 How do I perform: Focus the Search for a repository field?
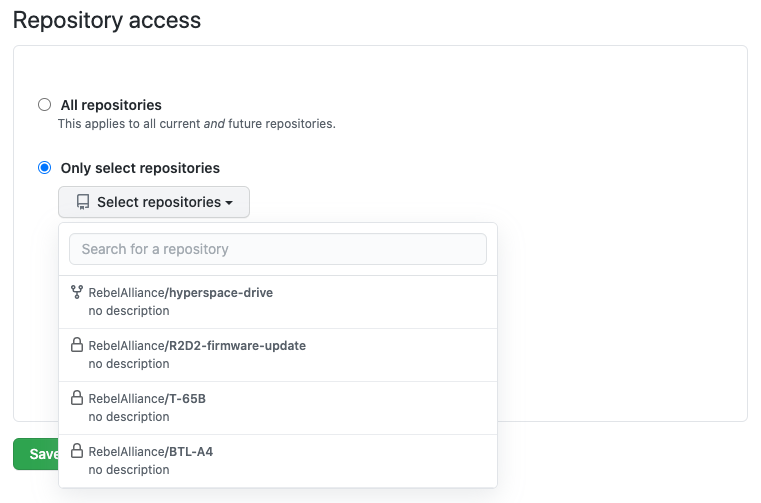[x=277, y=249]
